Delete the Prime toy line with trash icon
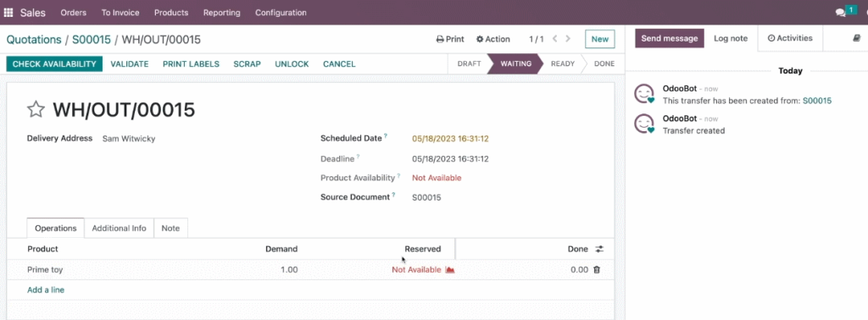Screen dimensions: 868x320 tap(596, 270)
